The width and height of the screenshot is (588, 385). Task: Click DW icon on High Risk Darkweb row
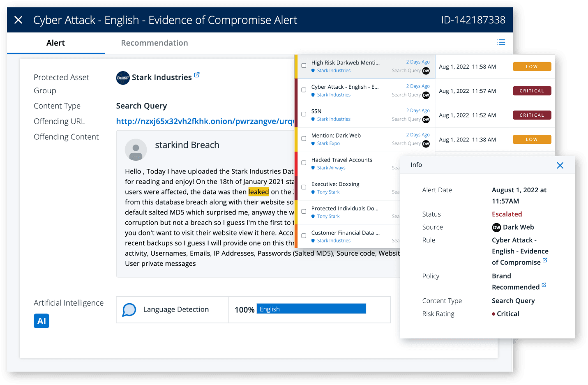click(426, 71)
